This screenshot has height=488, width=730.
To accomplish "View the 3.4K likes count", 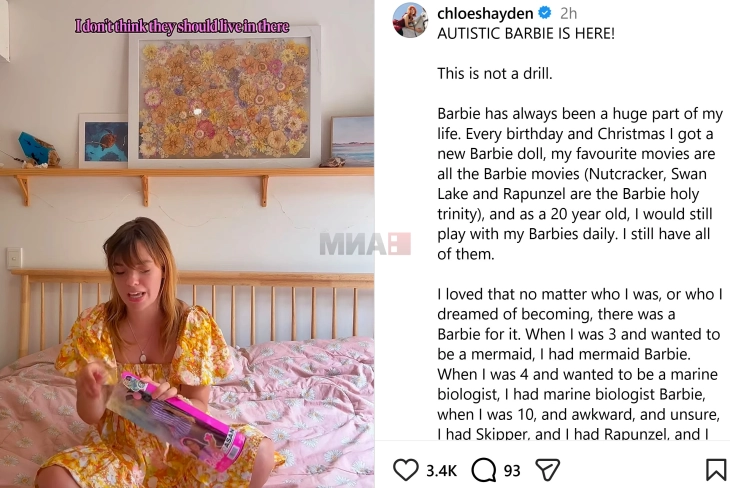I will [x=441, y=470].
